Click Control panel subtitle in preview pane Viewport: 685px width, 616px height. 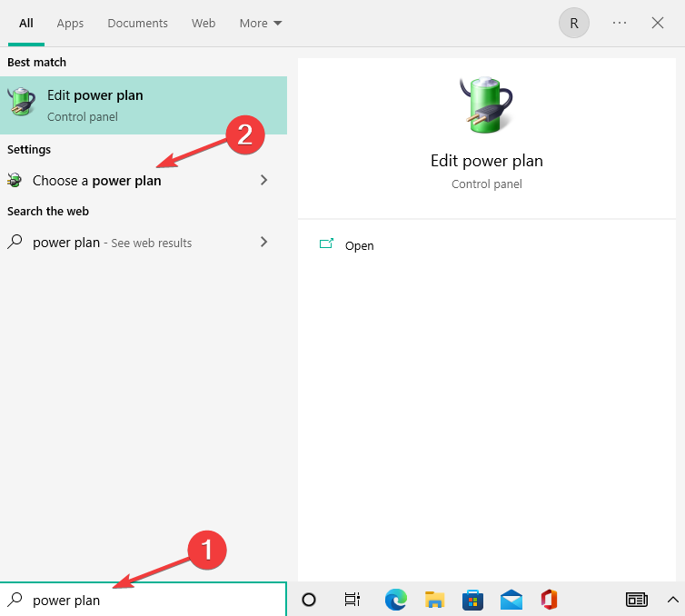tap(487, 184)
